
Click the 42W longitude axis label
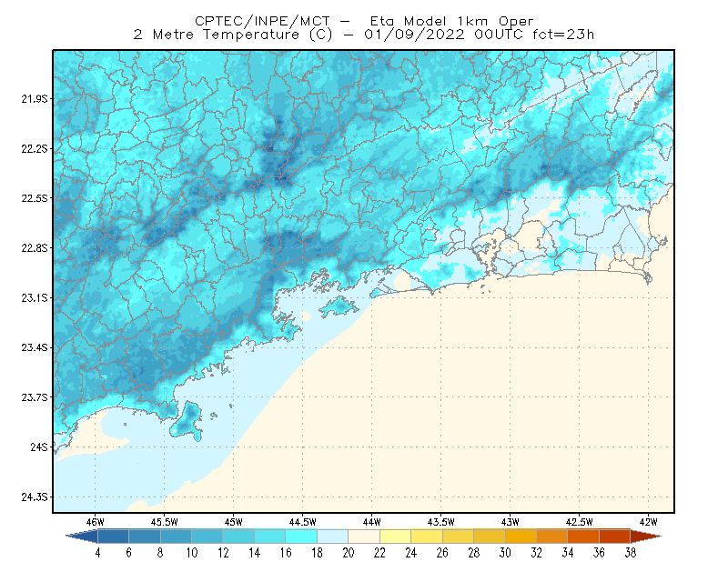[x=648, y=522]
